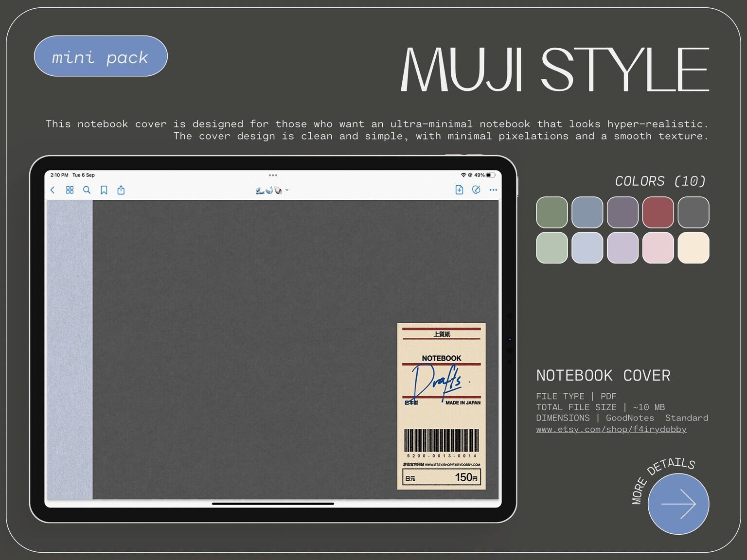Viewport: 747px width, 560px height.
Task: Select the search icon in the notebook toolbar
Action: [x=87, y=190]
